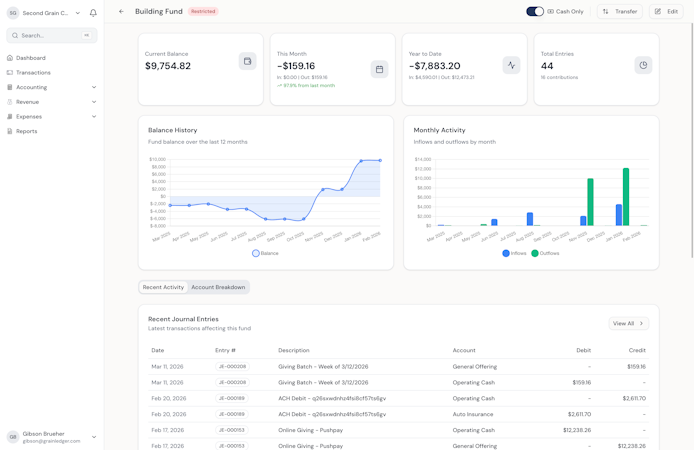This screenshot has height=450, width=694.
Task: Toggle the Outflows legend series
Action: tap(535, 253)
